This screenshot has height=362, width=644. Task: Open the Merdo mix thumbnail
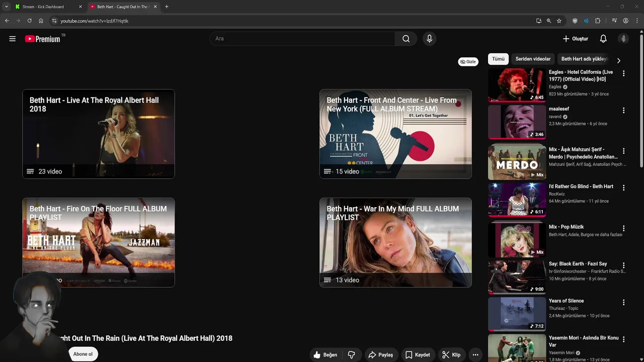pos(517,162)
